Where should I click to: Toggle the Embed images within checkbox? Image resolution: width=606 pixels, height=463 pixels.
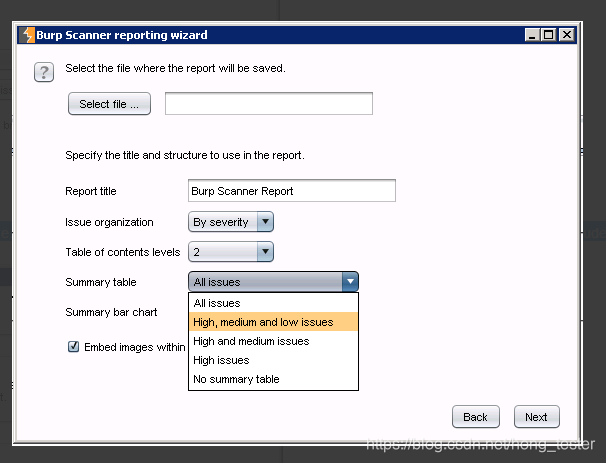click(73, 346)
